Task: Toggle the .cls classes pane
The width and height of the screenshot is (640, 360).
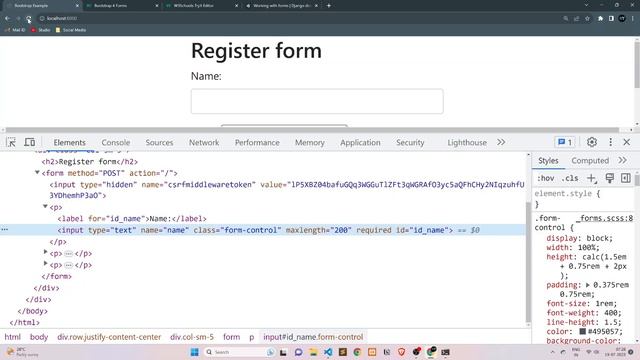Action: (570, 178)
